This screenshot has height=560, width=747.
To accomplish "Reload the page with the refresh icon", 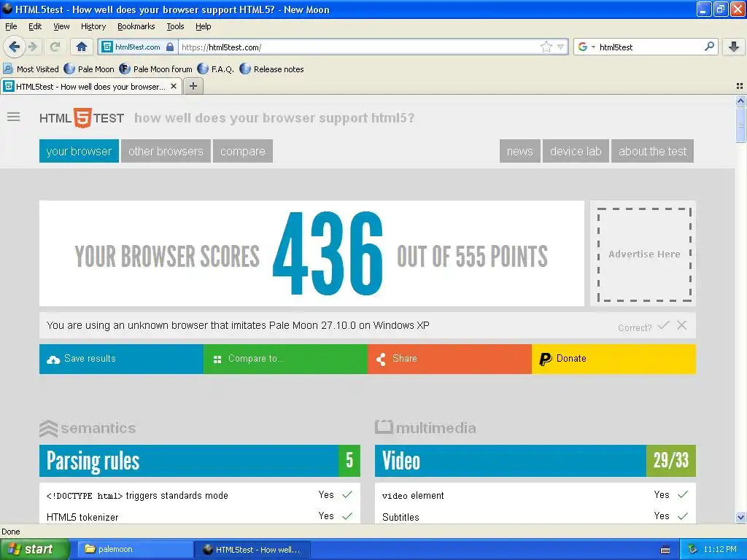I will (55, 47).
